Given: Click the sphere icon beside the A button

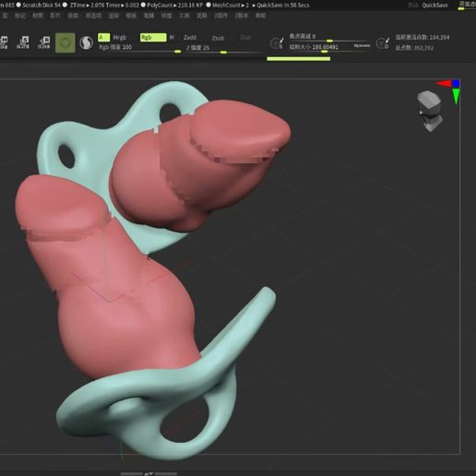Looking at the screenshot, I should pos(87,42).
